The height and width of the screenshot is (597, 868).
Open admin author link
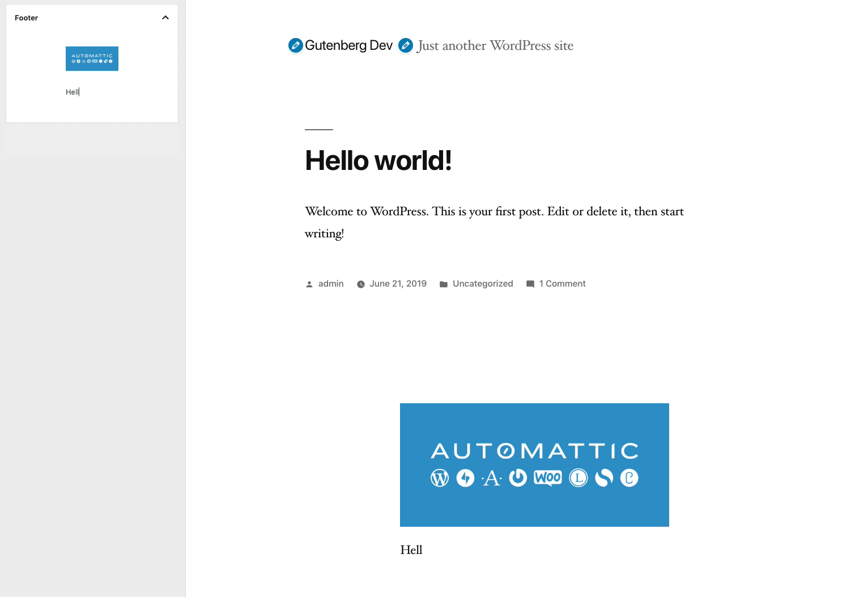click(331, 284)
